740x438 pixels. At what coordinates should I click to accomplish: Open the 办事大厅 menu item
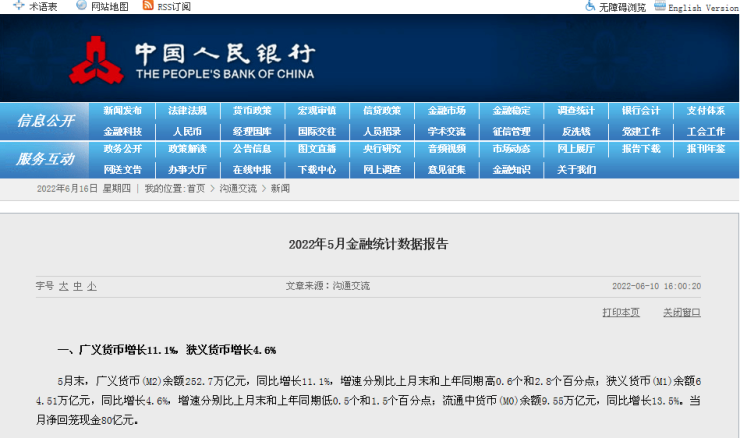click(x=187, y=169)
